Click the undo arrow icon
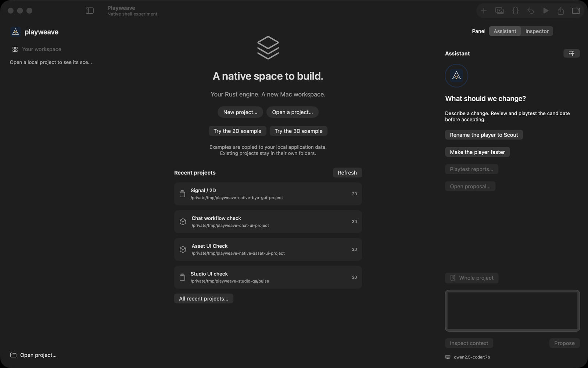Viewport: 588px width, 368px height. (530, 11)
